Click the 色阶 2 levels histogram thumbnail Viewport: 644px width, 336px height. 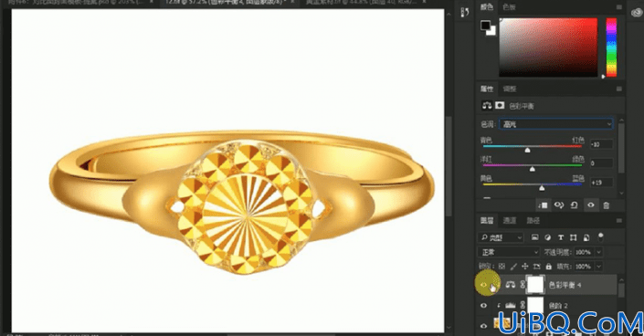(510, 305)
